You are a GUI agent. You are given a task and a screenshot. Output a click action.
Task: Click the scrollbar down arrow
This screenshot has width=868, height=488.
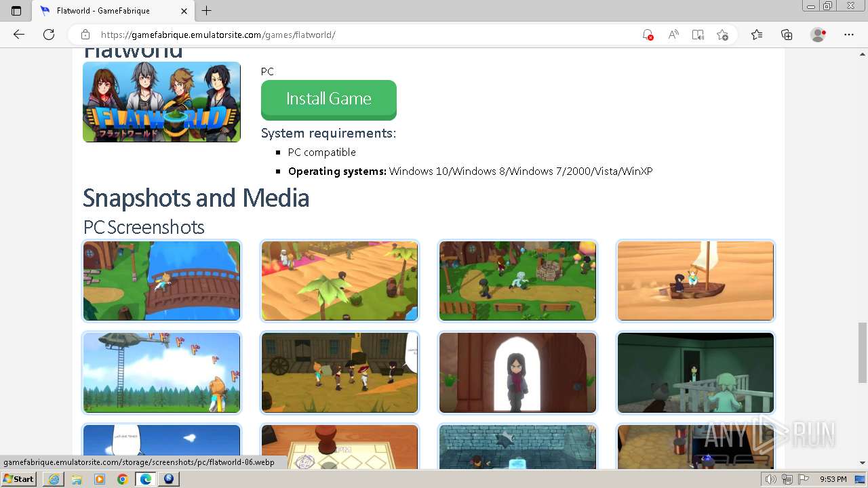coord(862,463)
